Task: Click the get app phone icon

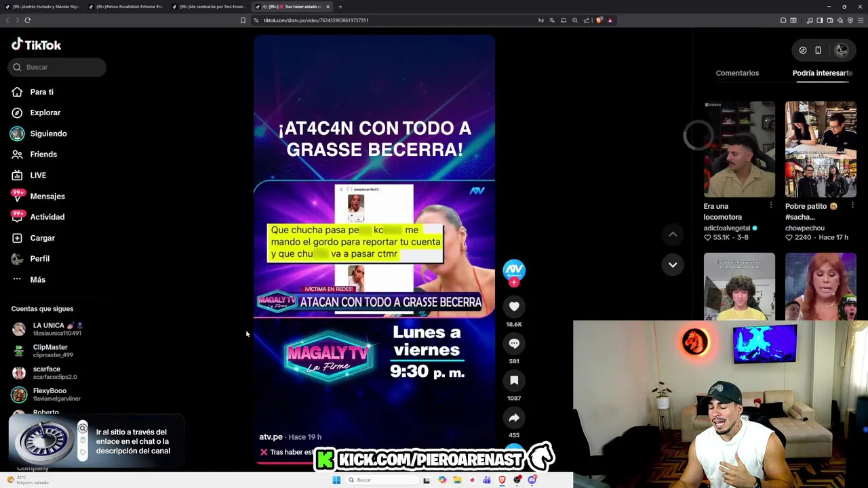Action: point(818,50)
